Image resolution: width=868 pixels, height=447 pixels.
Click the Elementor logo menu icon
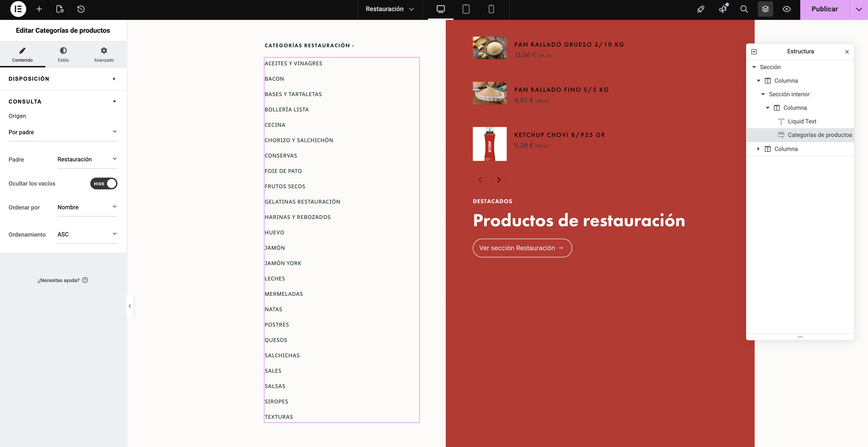[18, 9]
